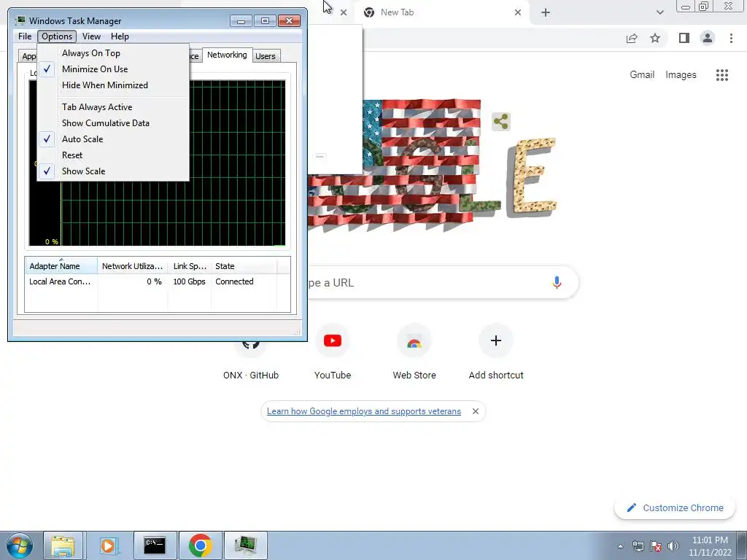Close the Chrome New Tab tab
Screen dimensions: 747x560
(x=518, y=12)
